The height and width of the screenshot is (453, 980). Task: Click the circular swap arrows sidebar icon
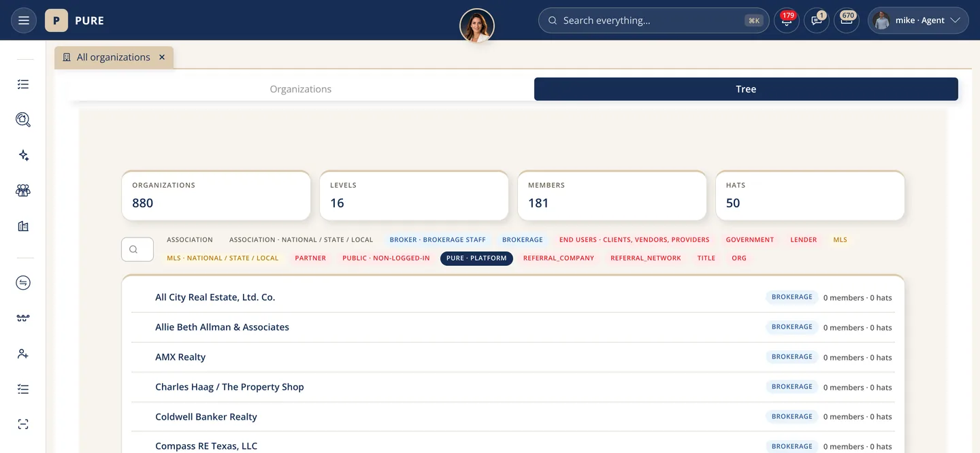point(23,283)
